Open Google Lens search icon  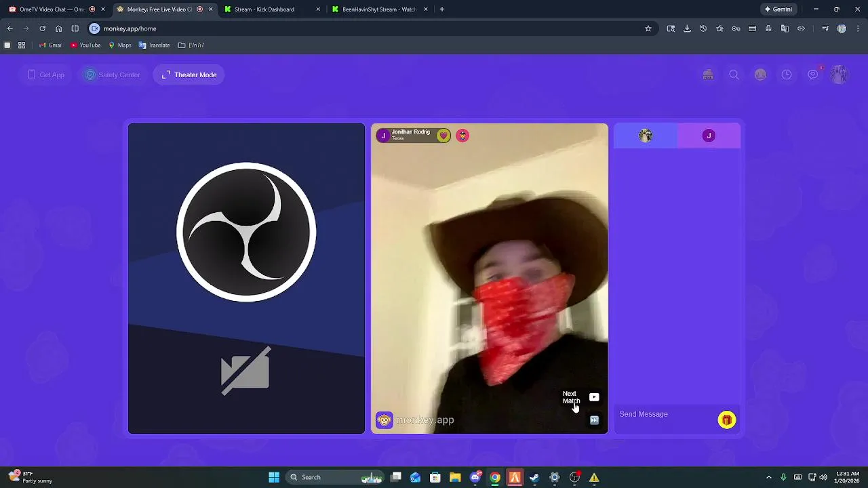671,28
